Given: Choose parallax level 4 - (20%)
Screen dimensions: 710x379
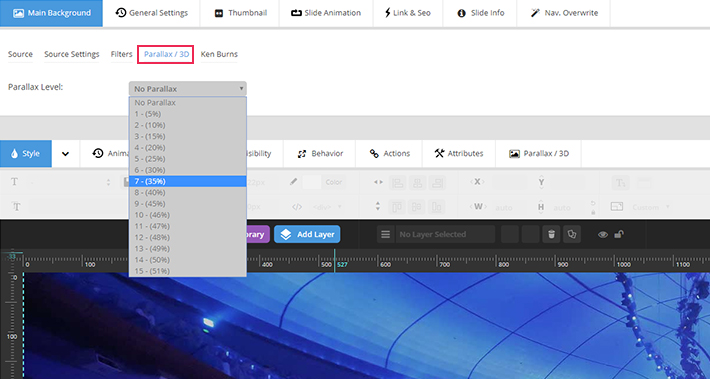Looking at the screenshot, I should pos(187,148).
